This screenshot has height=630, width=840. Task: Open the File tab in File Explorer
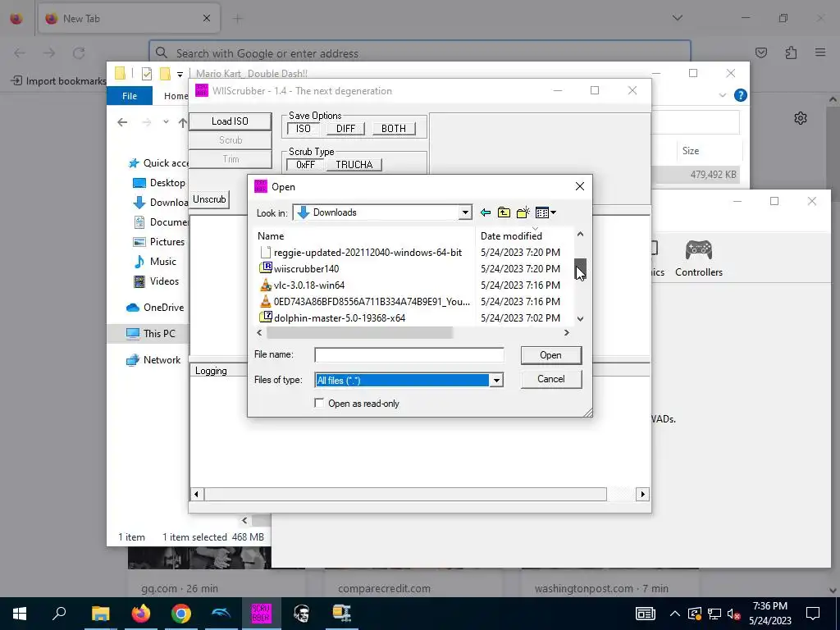[130, 96]
